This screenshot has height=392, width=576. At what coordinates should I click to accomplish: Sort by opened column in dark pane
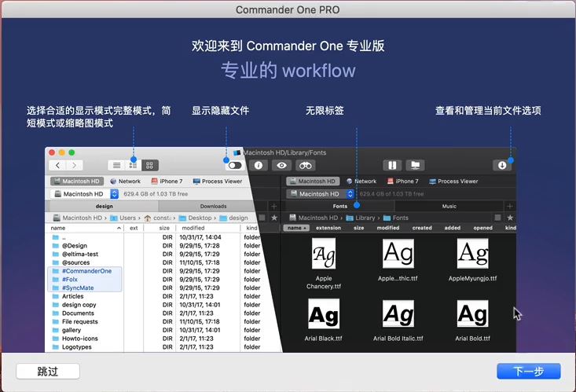[x=482, y=228]
